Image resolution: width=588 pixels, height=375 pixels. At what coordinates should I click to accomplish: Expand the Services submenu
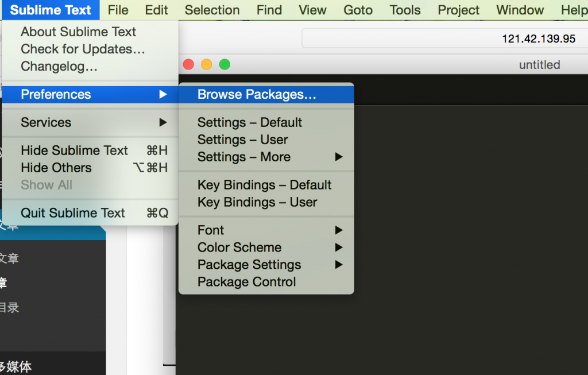click(90, 122)
